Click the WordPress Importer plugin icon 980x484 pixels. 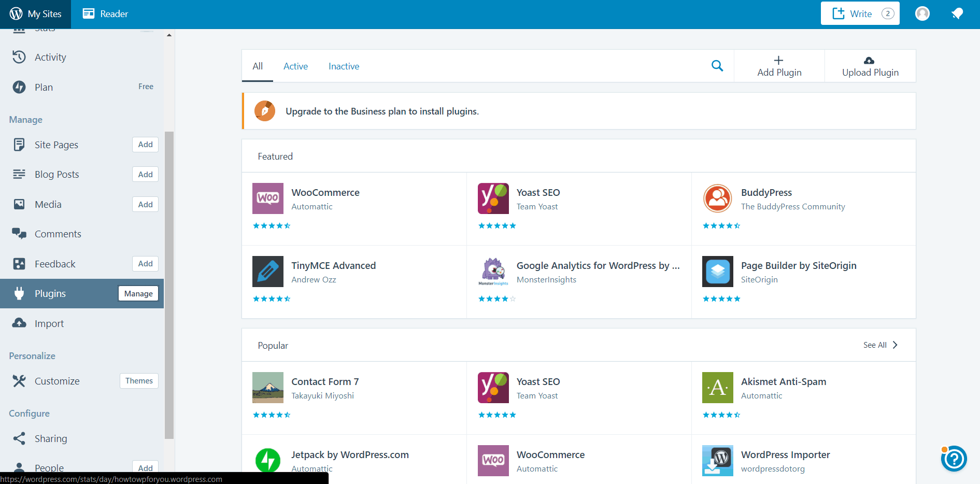pos(718,460)
